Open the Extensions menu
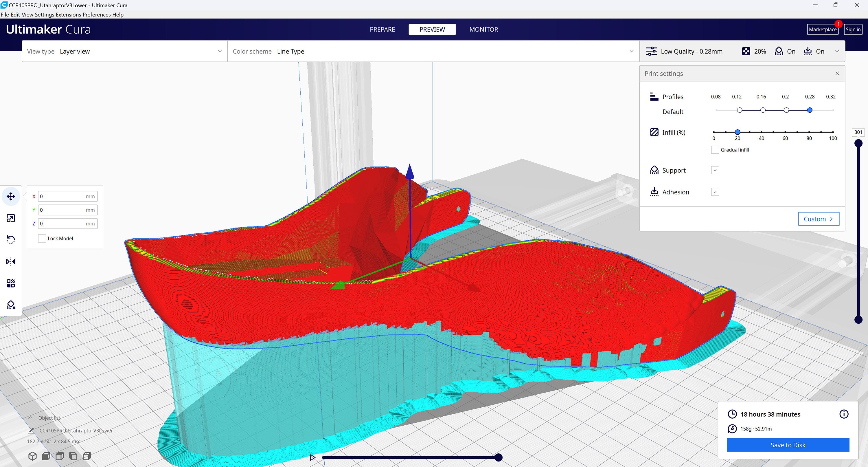868x467 pixels. (x=68, y=14)
